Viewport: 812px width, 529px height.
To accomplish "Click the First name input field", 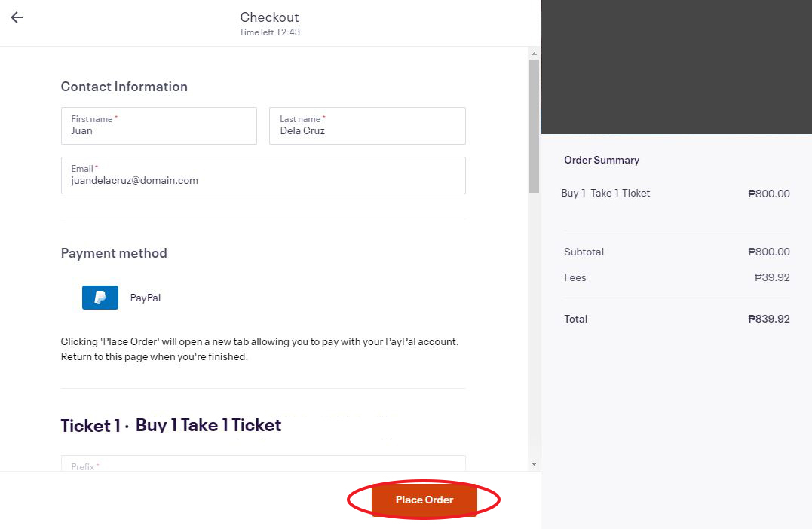I will pos(159,126).
